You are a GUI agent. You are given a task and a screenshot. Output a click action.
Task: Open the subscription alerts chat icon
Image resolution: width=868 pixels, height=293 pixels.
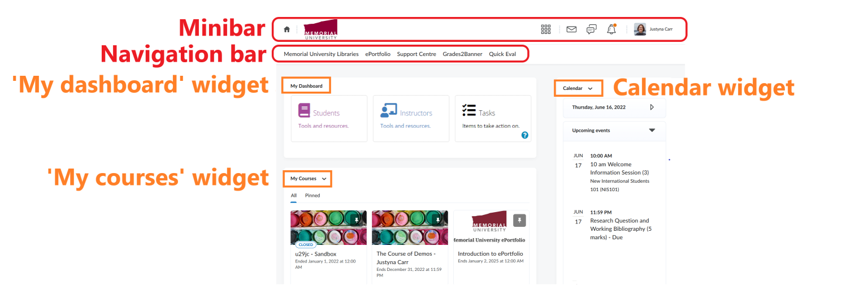(x=591, y=29)
